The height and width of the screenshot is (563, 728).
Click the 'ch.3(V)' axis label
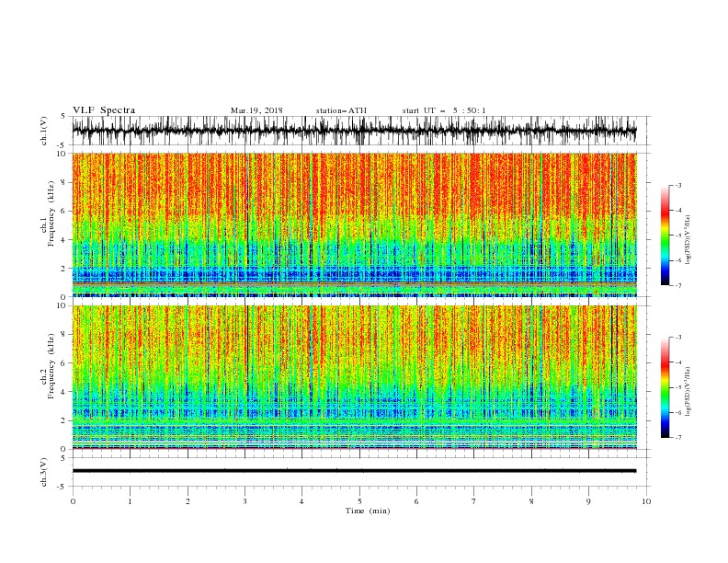pyautogui.click(x=44, y=472)
